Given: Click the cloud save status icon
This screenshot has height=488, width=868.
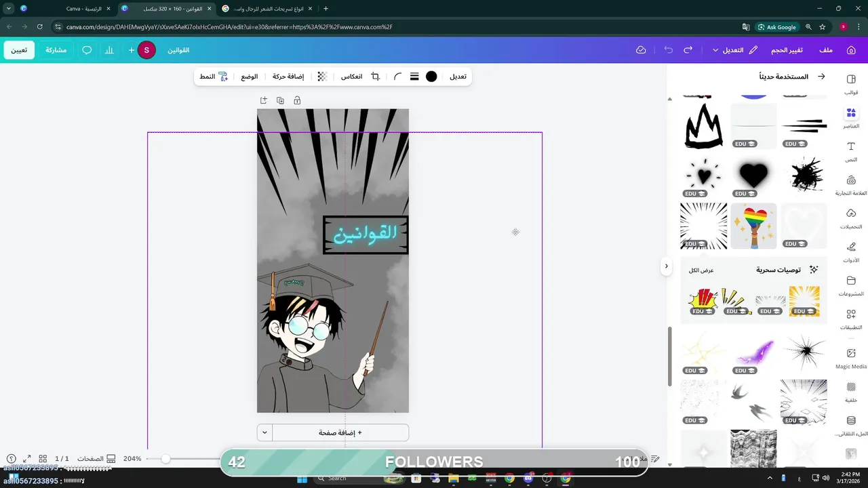Looking at the screenshot, I should click(641, 50).
